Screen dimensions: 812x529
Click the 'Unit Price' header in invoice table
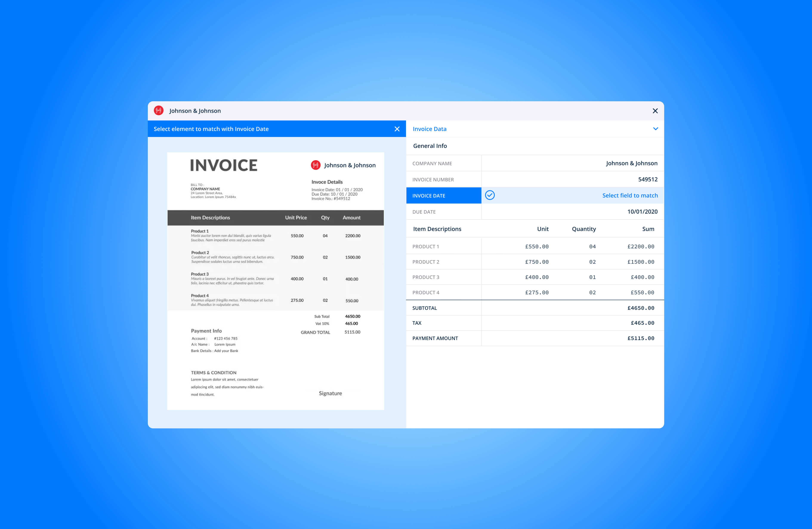(x=296, y=218)
